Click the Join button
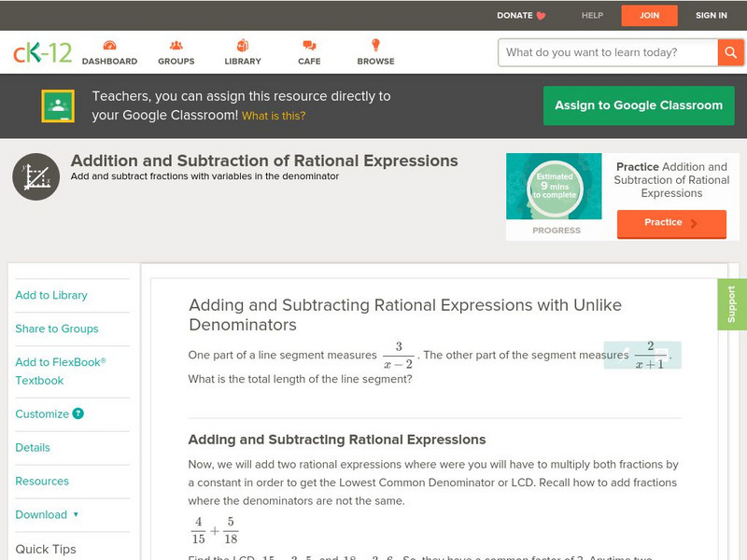747x560 pixels. tap(649, 15)
